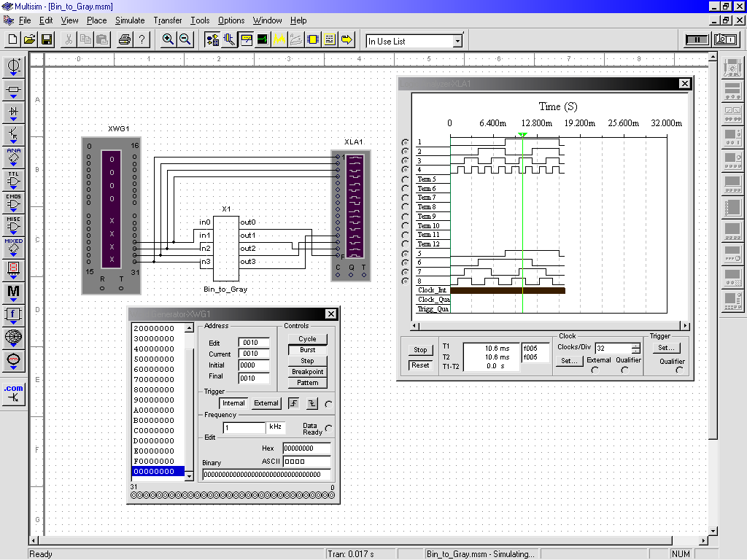Open the ANA analog component bin
The image size is (747, 560).
(x=13, y=157)
